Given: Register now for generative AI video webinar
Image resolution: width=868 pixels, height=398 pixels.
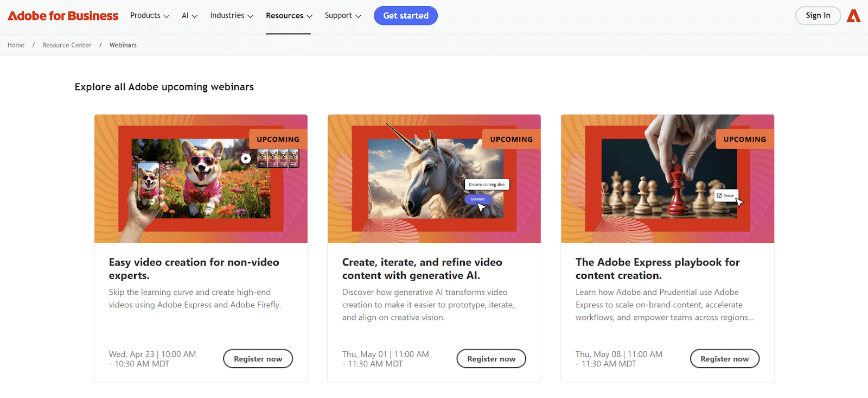Looking at the screenshot, I should pyautogui.click(x=491, y=359).
